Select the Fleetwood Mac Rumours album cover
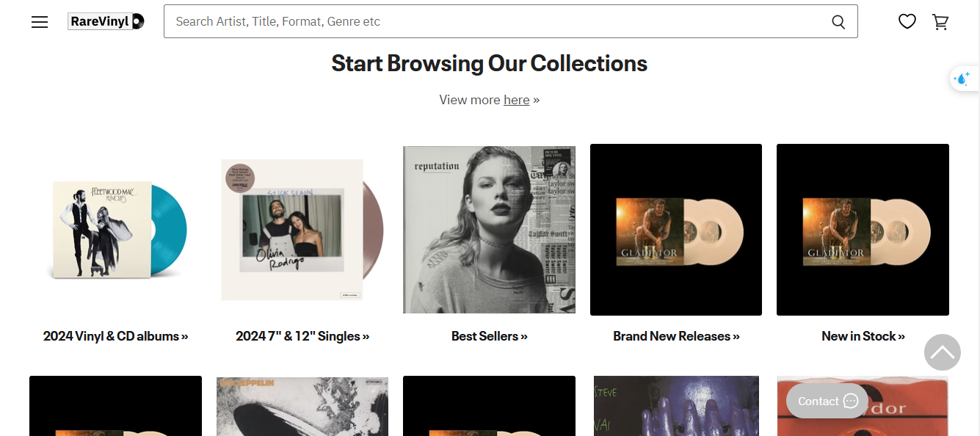Image resolution: width=980 pixels, height=436 pixels. tap(115, 230)
